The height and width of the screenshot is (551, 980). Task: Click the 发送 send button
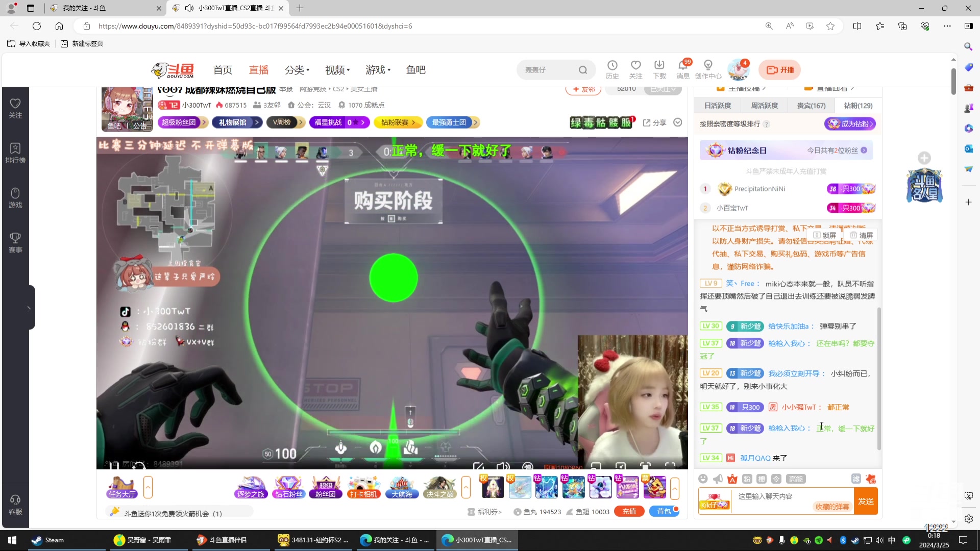click(x=866, y=501)
